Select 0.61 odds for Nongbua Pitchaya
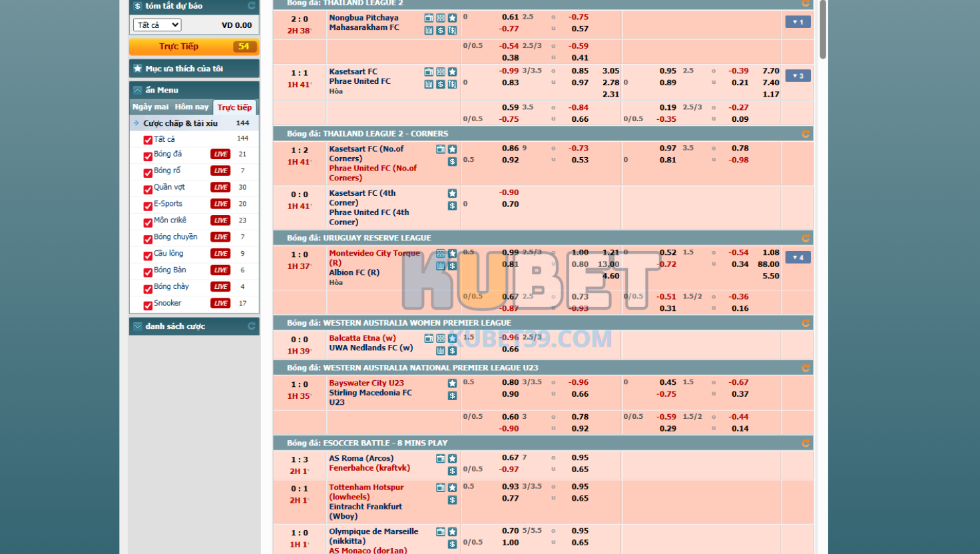Image resolution: width=980 pixels, height=554 pixels. (x=510, y=17)
